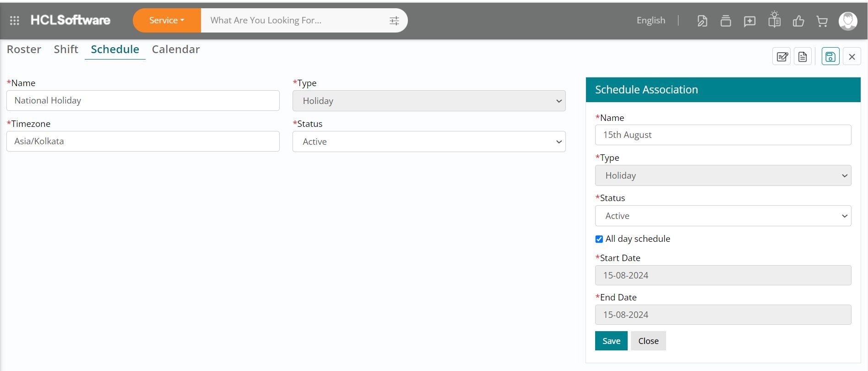Click the teal Save button

tap(611, 341)
